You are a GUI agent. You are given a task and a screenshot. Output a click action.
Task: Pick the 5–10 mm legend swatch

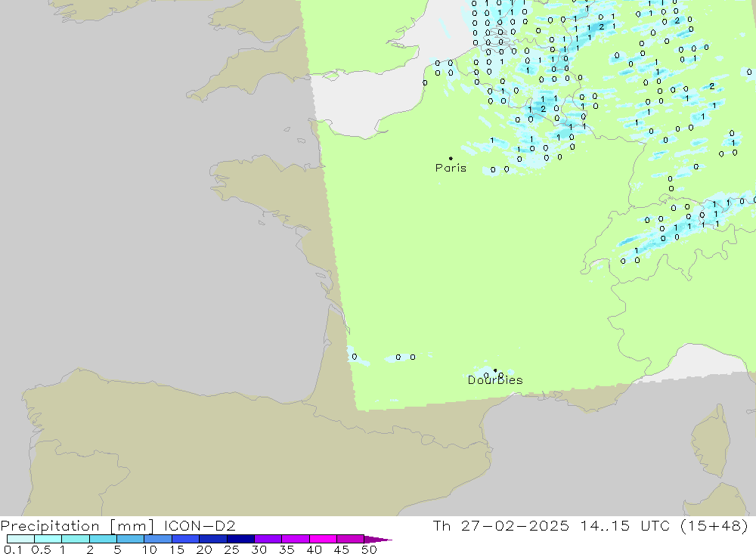click(x=131, y=539)
